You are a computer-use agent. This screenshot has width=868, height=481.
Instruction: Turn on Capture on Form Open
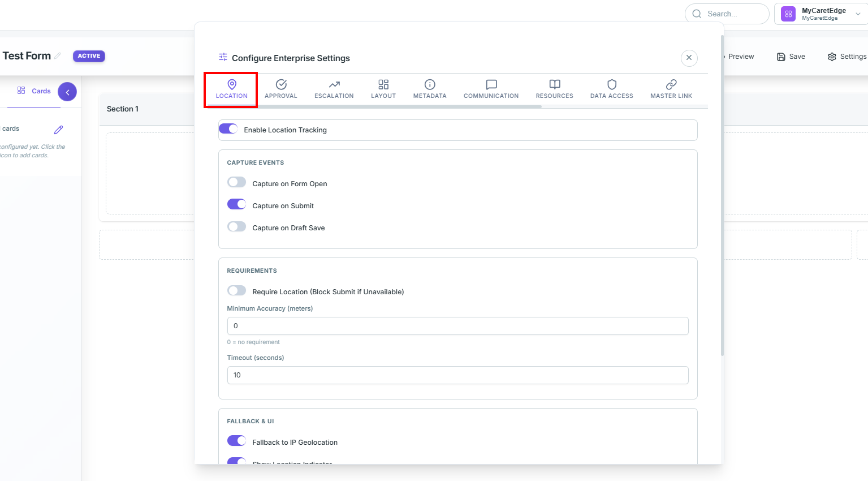tap(236, 182)
